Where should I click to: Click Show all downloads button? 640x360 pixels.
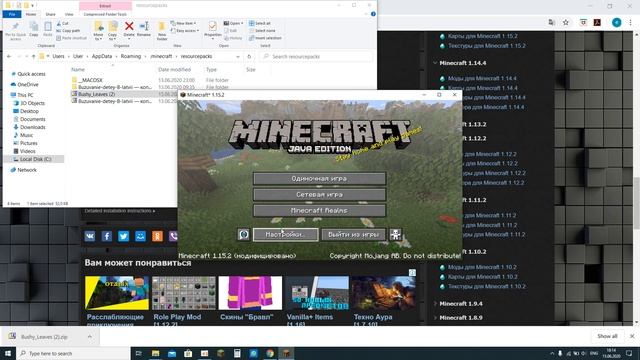(607, 336)
